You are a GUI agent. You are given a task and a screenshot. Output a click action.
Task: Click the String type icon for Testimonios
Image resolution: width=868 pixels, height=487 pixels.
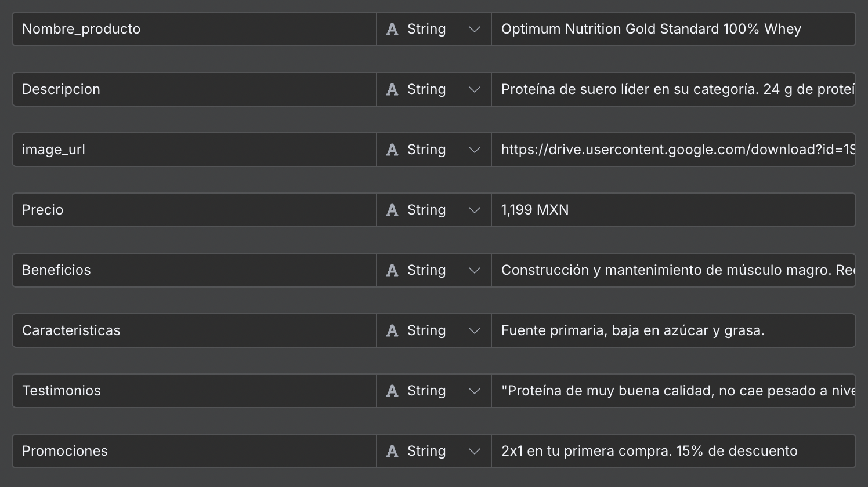[x=392, y=391]
